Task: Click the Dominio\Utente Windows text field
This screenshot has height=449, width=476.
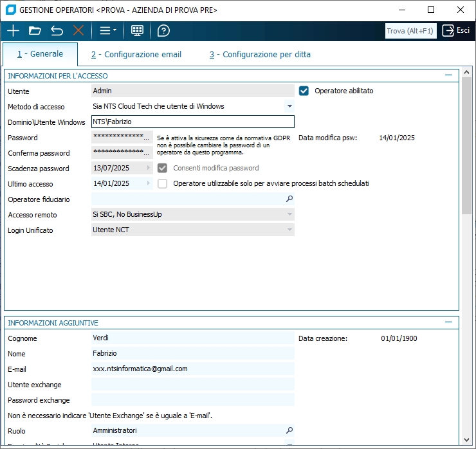Action: pos(193,122)
